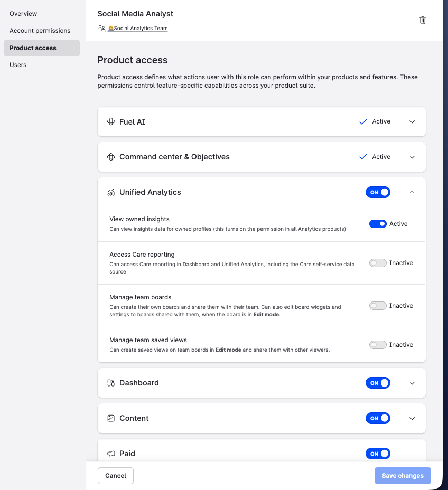Click the Dashboard section title

coord(139,383)
